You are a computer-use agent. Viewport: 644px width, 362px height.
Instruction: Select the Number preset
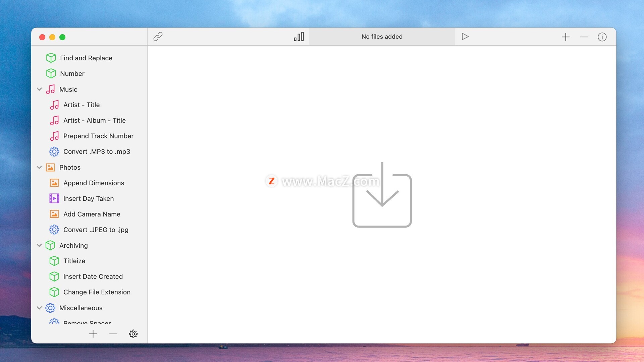(72, 73)
